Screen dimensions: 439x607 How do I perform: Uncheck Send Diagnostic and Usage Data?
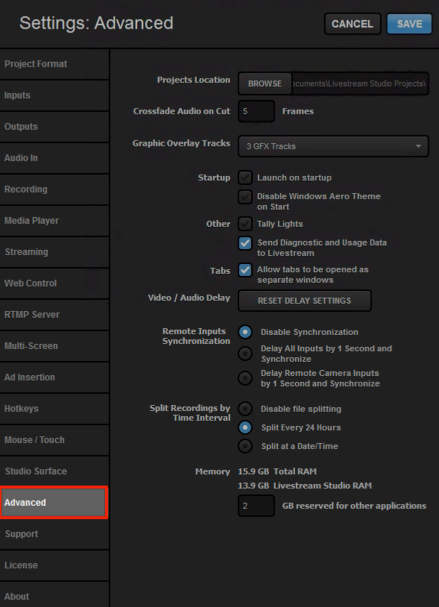click(x=245, y=243)
